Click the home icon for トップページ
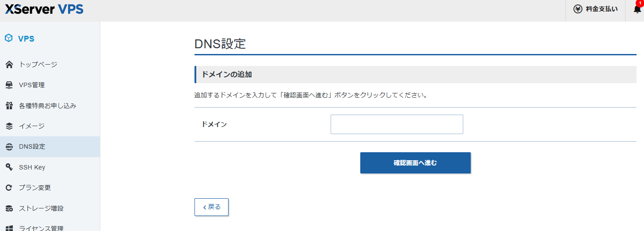644x231 pixels. 9,65
